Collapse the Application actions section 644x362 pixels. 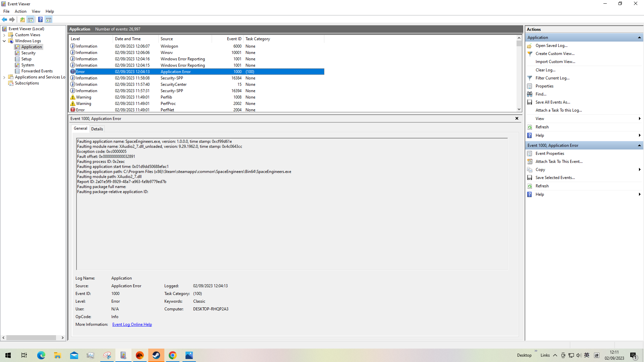(639, 38)
